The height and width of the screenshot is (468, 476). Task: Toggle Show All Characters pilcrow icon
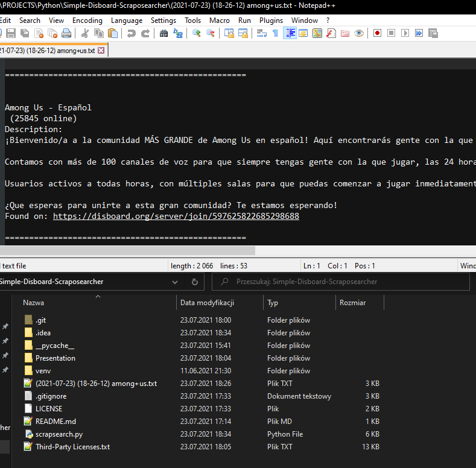275,33
